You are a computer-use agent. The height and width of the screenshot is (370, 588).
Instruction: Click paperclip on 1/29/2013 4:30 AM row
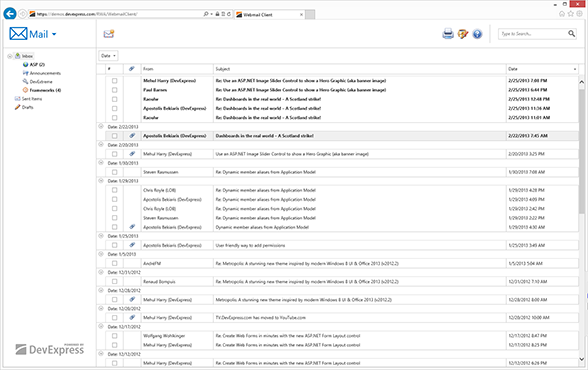132,226
